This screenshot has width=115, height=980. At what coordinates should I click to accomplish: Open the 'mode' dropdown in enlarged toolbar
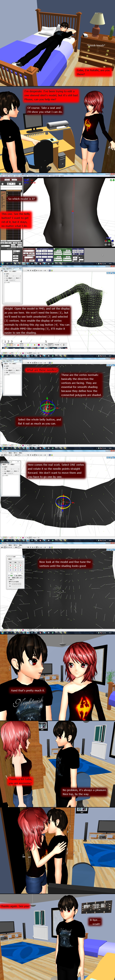58,345
